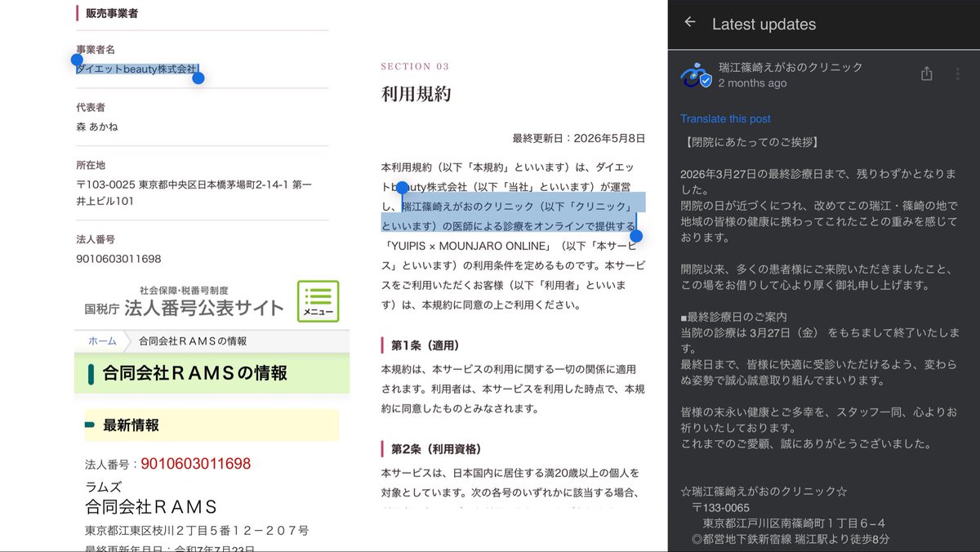Click the 利用規約 section title
The image size is (980, 552).
(x=416, y=94)
